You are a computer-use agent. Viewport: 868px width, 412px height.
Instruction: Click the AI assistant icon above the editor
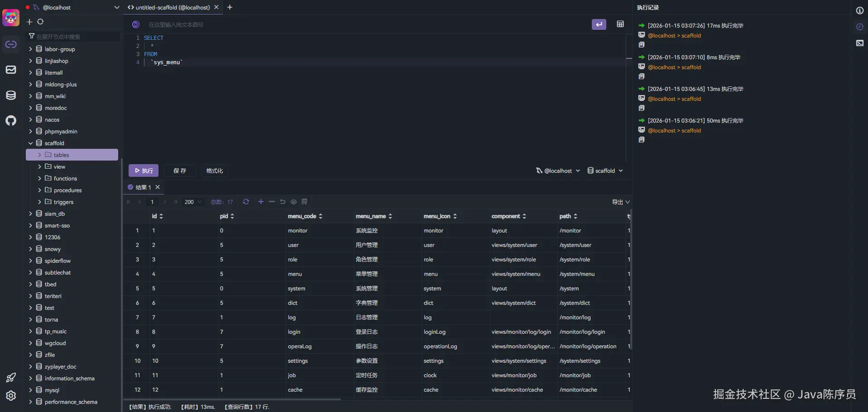click(135, 24)
